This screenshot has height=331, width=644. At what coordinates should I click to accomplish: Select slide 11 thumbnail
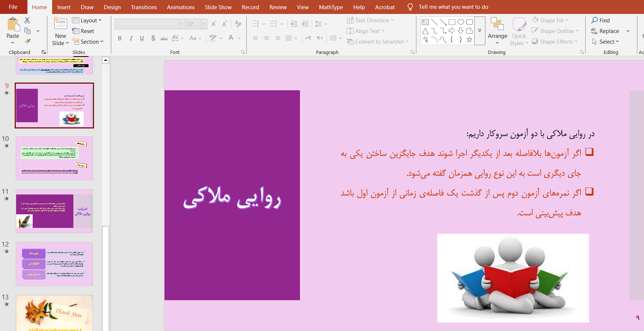point(54,211)
